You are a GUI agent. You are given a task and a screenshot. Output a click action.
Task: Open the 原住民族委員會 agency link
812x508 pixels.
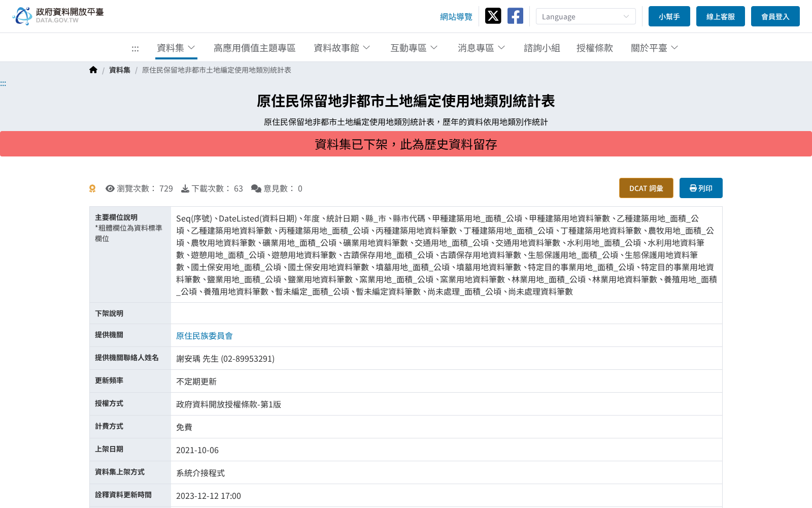click(205, 336)
